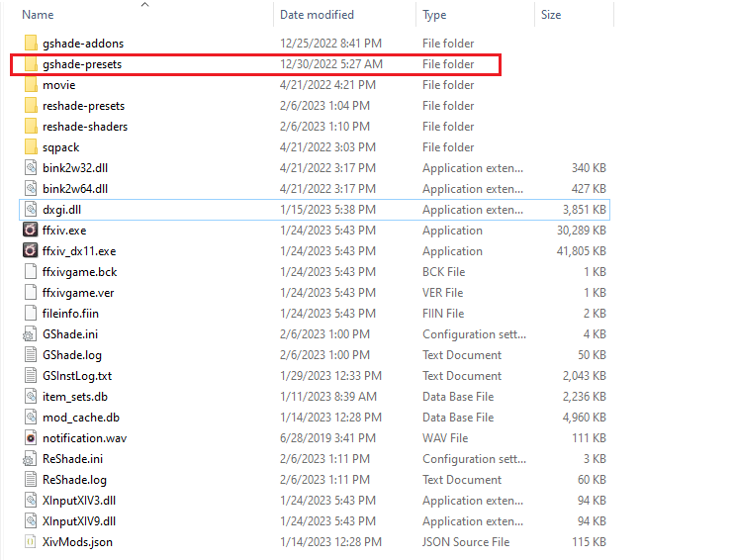Click the ffxivgame.bck file icon
The image size is (734, 560).
[31, 271]
